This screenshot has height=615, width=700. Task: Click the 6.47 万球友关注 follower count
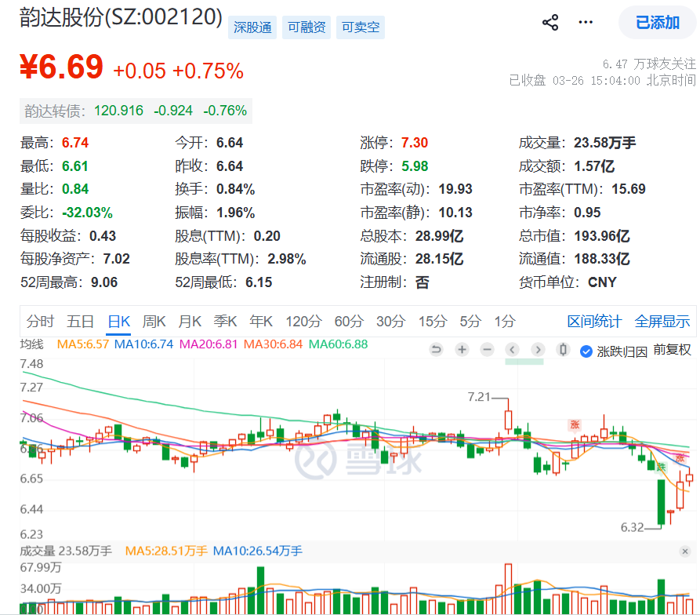(649, 64)
